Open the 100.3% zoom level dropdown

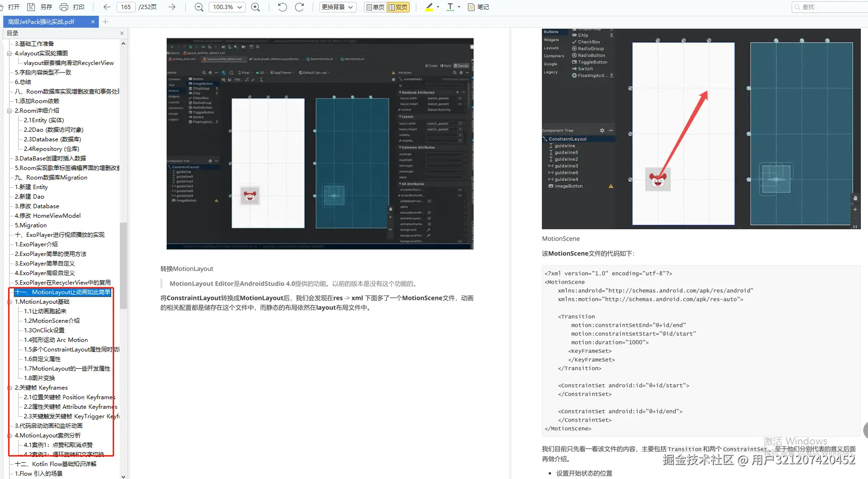[x=227, y=7]
